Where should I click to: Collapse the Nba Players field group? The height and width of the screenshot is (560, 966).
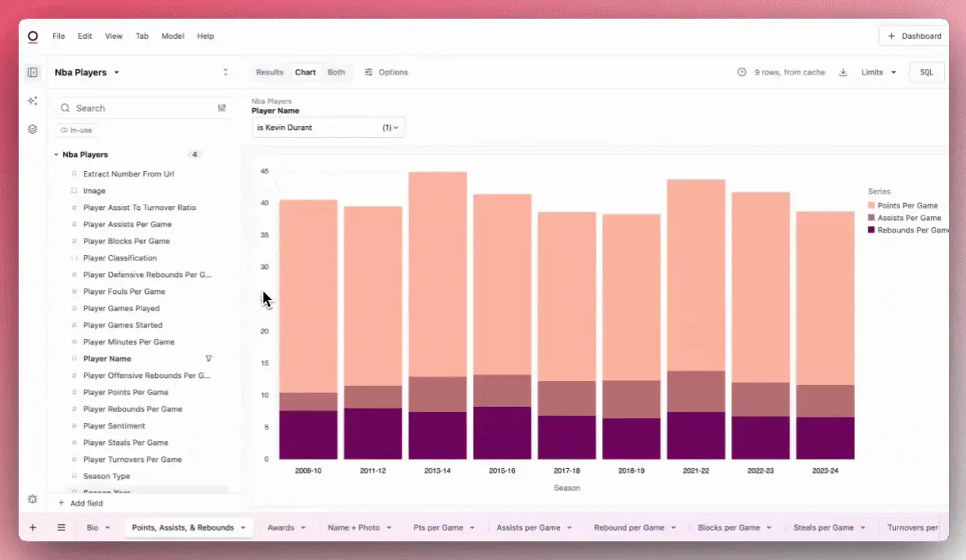click(x=55, y=154)
